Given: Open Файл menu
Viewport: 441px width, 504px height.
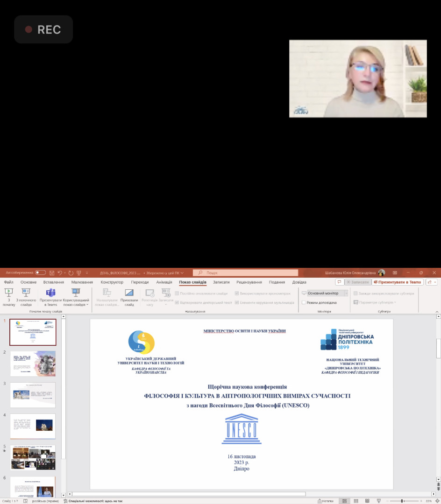Looking at the screenshot, I should pyautogui.click(x=9, y=282).
